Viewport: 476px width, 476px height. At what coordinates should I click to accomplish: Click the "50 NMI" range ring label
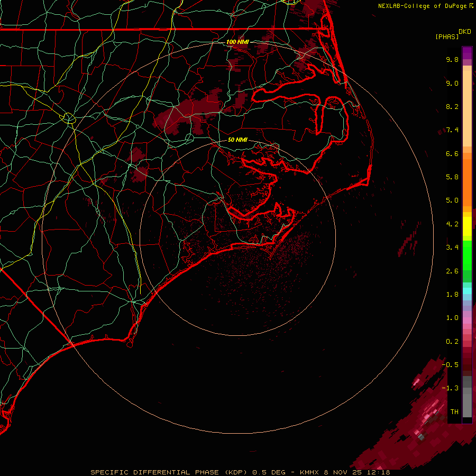(237, 140)
